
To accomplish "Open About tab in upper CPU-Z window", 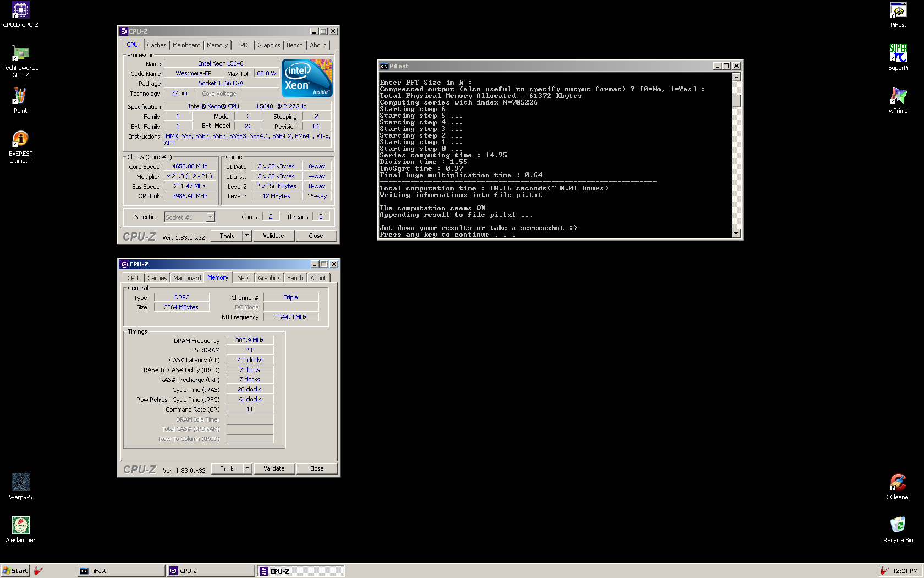I will click(318, 45).
